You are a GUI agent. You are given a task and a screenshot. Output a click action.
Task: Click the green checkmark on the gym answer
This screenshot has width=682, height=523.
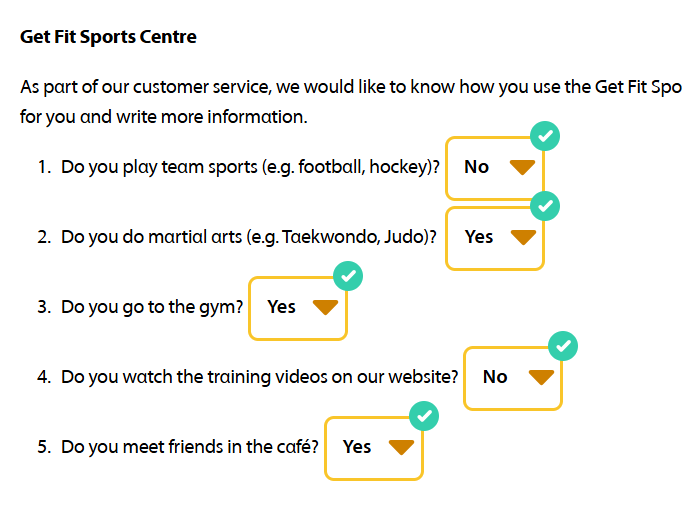[x=347, y=275]
